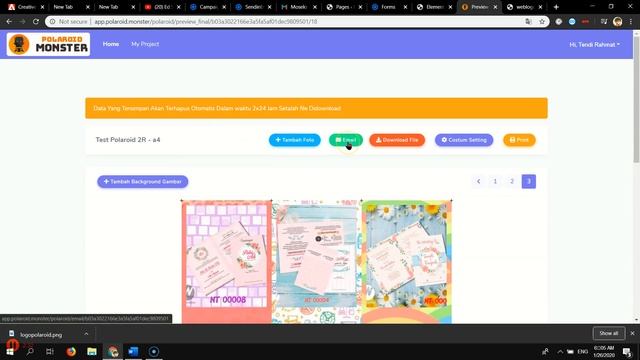640x360 pixels.
Task: Switch to the YouTube (20) tab
Action: click(x=162, y=7)
